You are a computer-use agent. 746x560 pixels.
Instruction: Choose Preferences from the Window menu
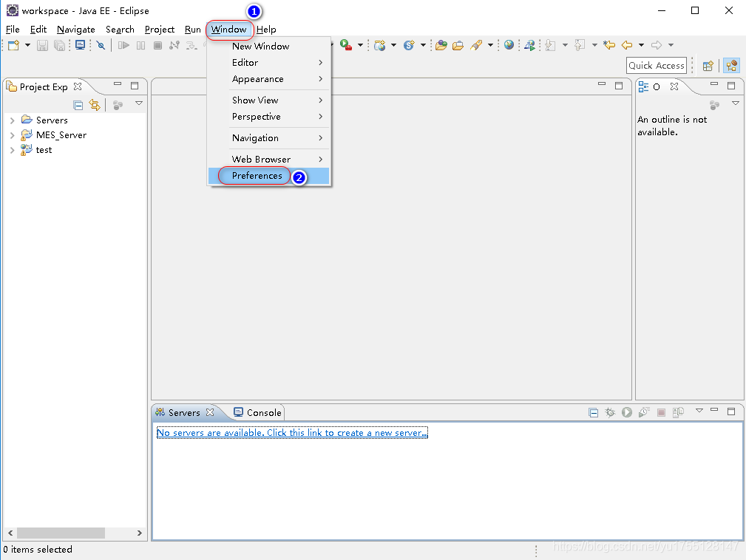[x=257, y=176]
